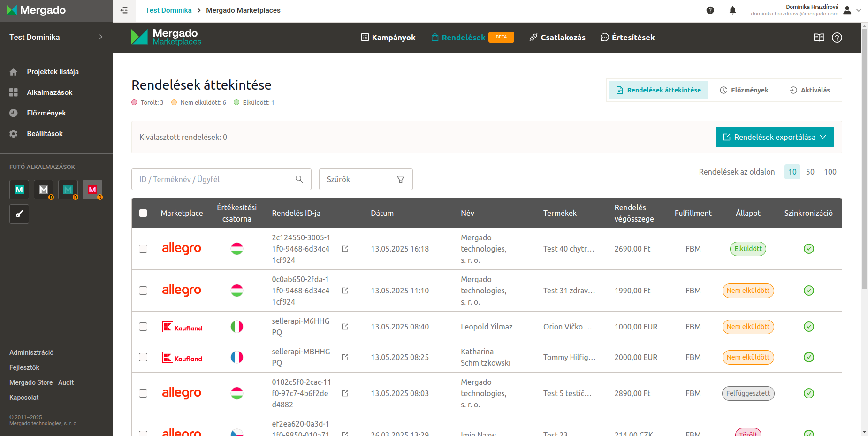Show 10 orders per page
This screenshot has height=436, width=868.
click(792, 172)
